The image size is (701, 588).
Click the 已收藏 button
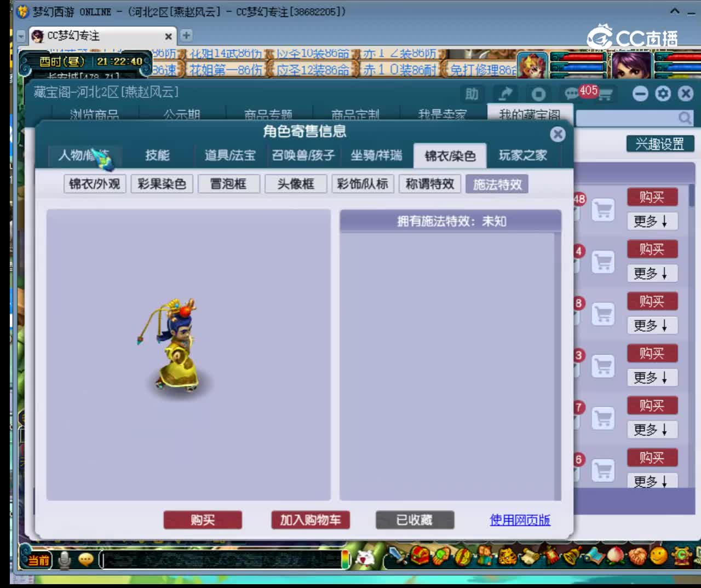pos(415,520)
